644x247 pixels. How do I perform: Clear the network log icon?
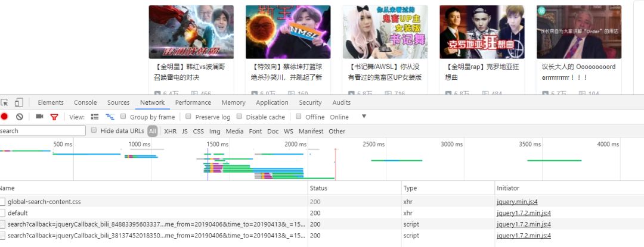point(19,117)
